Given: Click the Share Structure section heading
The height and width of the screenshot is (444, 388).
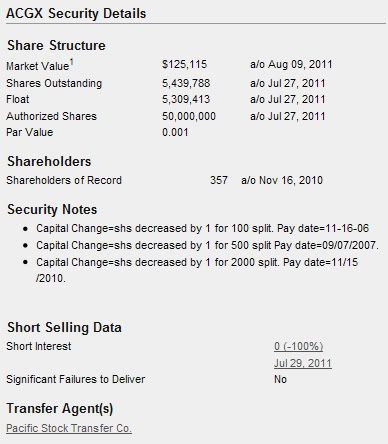Looking at the screenshot, I should pos(56,45).
